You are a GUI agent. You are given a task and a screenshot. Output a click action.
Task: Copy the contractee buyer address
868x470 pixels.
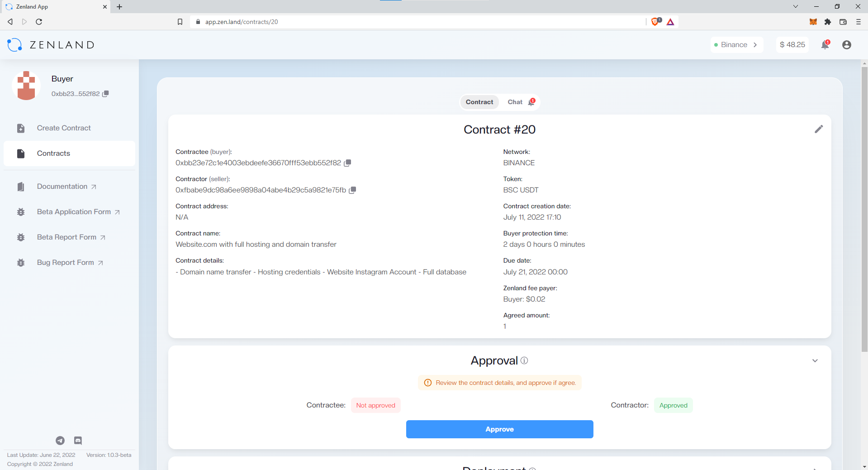(347, 163)
